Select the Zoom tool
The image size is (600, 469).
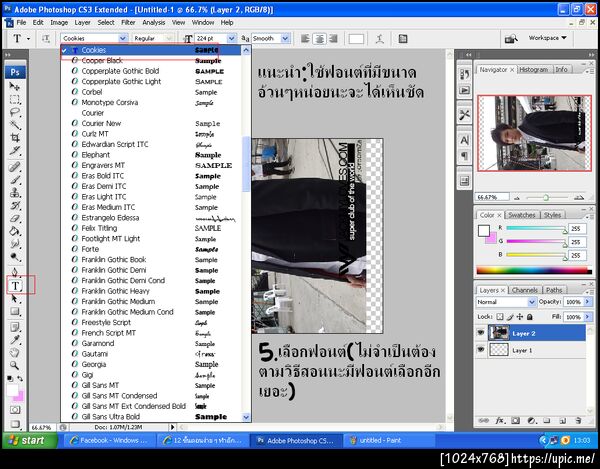15,365
